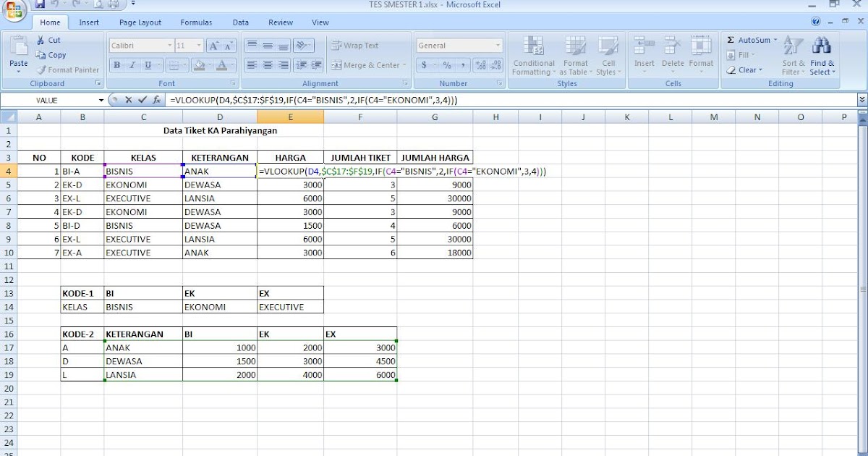The width and height of the screenshot is (868, 456).
Task: Select cell containing EXECUTIVE in row 10
Action: point(143,253)
